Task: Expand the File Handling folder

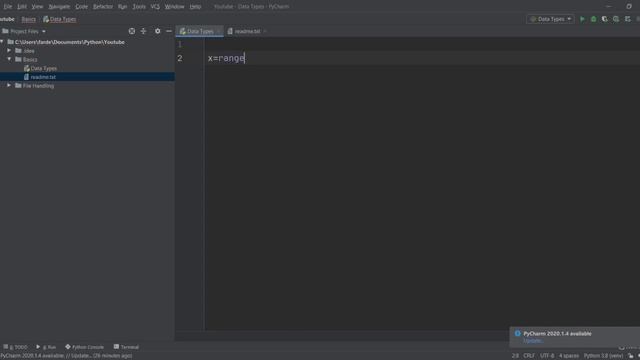Action: coord(9,86)
